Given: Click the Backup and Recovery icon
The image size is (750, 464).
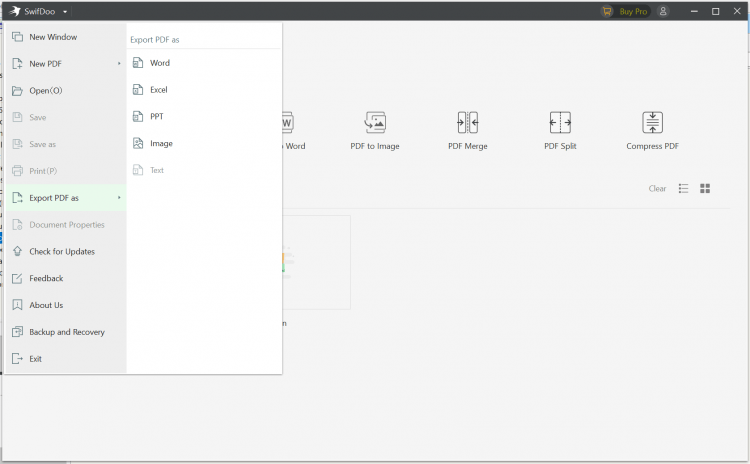Looking at the screenshot, I should [x=17, y=331].
